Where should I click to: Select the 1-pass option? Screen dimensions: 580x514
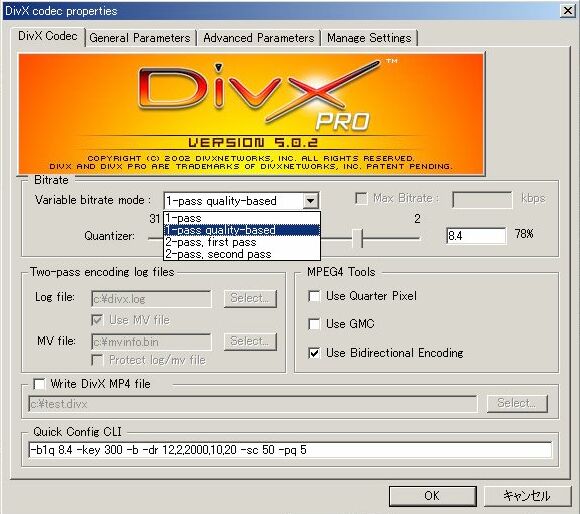coord(242,218)
